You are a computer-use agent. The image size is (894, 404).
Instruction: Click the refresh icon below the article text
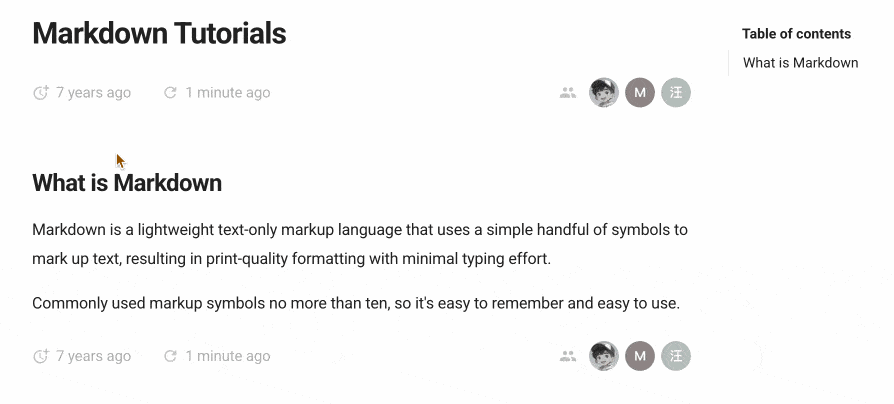[x=170, y=356]
